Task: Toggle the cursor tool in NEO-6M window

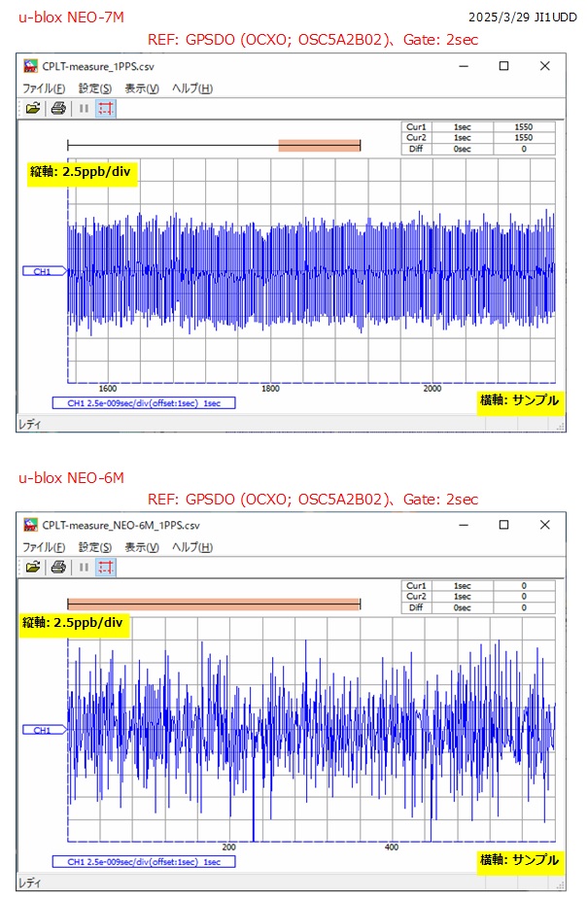Action: coord(106,567)
